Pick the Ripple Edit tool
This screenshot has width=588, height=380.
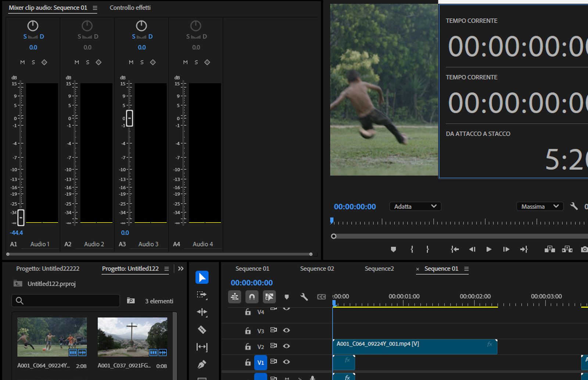pyautogui.click(x=202, y=312)
